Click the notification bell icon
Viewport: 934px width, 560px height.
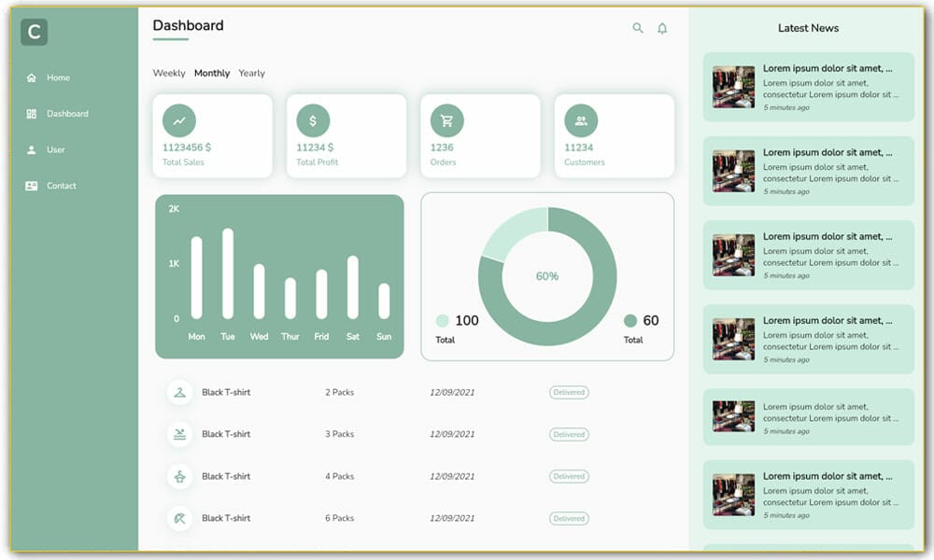[662, 29]
